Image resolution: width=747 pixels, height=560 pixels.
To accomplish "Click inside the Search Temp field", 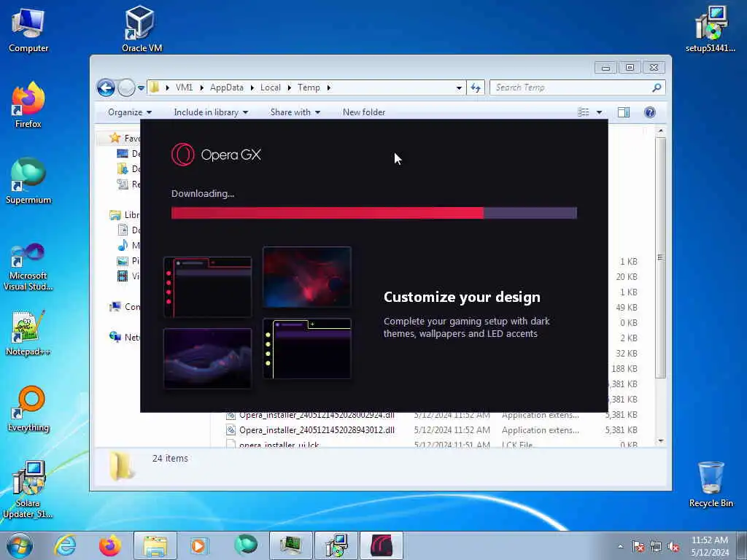I will coord(569,87).
